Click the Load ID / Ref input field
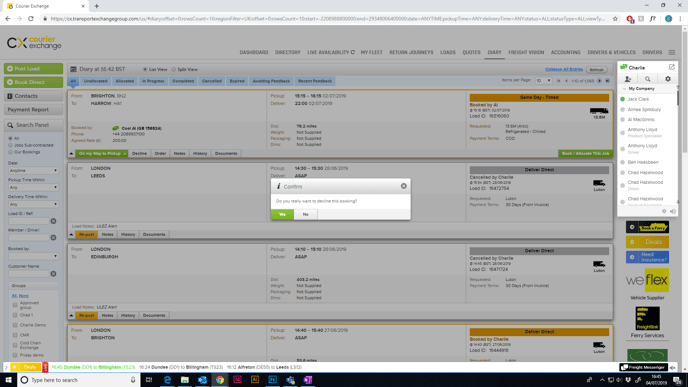 (29, 221)
